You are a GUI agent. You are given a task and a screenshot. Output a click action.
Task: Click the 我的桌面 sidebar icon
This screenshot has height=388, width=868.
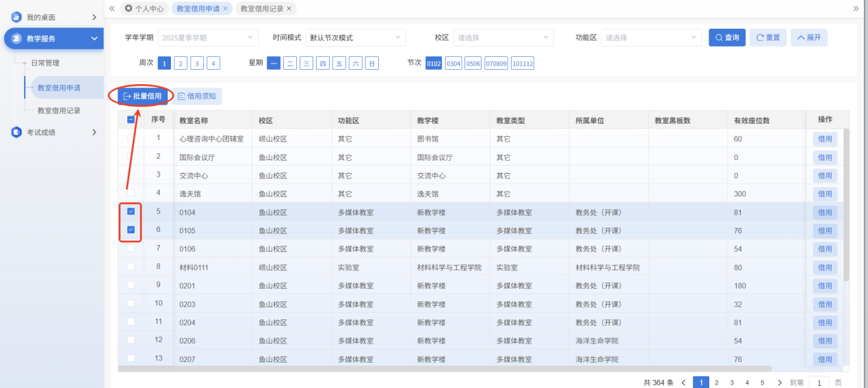click(16, 17)
